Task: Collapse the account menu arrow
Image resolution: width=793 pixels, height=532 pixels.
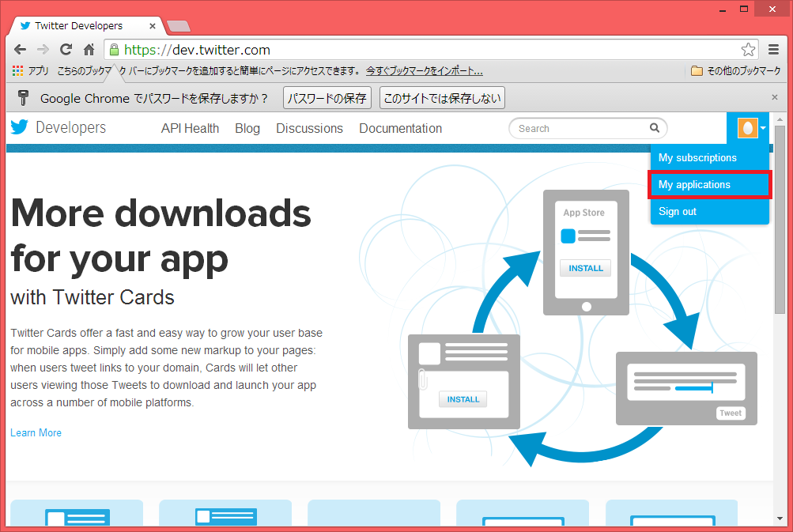Action: coord(763,128)
